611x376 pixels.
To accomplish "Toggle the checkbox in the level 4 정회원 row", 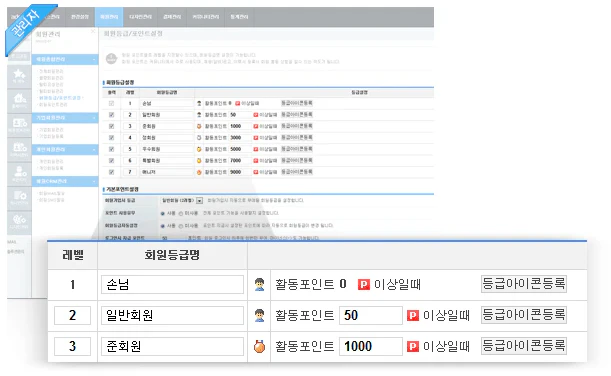I will click(111, 138).
